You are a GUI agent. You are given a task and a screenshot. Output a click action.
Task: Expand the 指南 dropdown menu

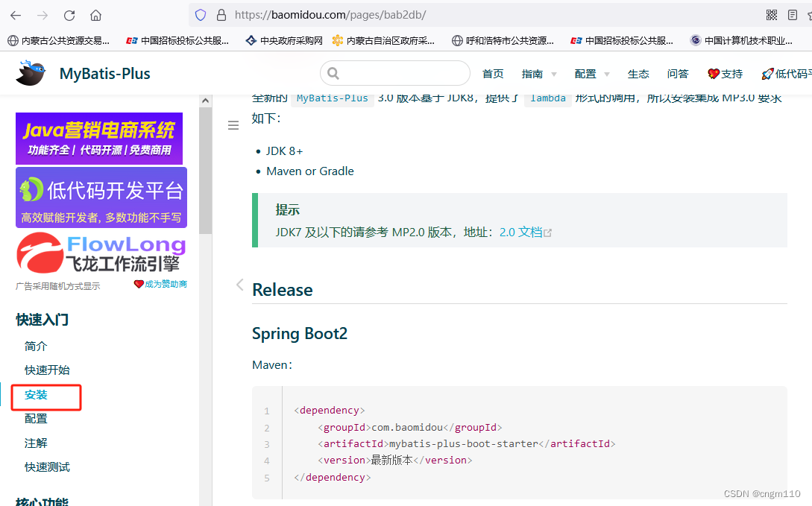pyautogui.click(x=539, y=74)
